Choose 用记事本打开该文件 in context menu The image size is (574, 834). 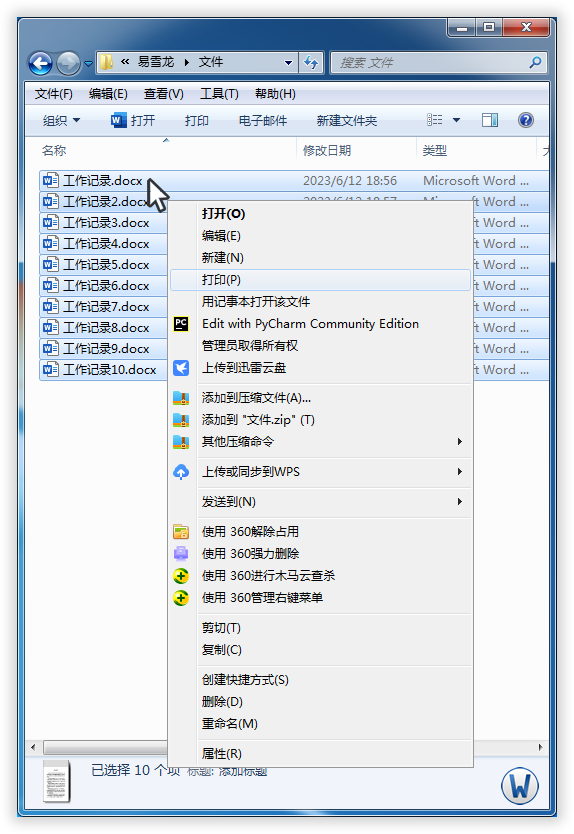[320, 302]
